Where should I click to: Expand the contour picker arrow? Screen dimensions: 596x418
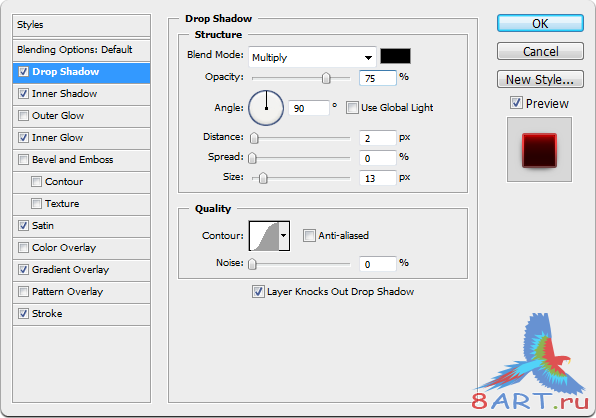click(284, 236)
